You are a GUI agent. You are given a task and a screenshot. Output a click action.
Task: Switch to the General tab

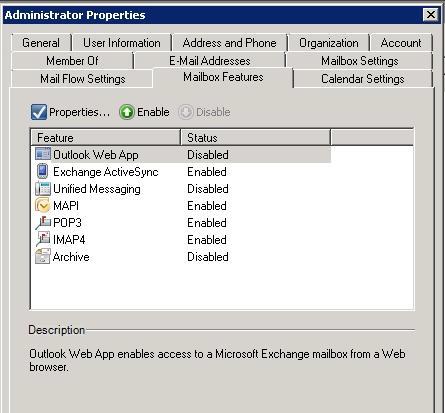41,43
